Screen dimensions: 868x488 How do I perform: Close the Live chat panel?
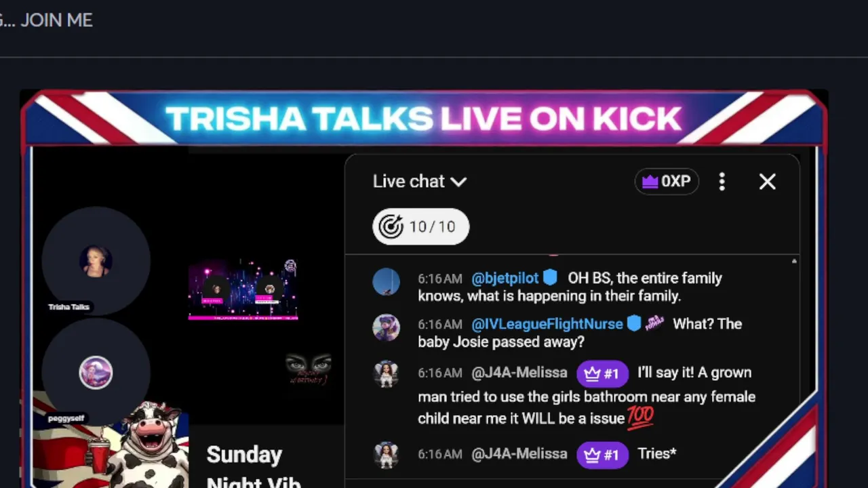coord(767,182)
